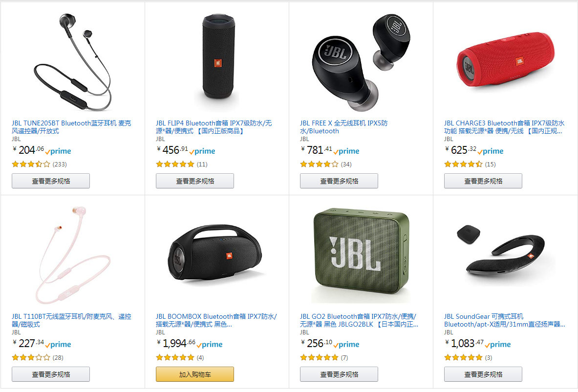Click the star rating of JBL CHARGE3

click(463, 165)
